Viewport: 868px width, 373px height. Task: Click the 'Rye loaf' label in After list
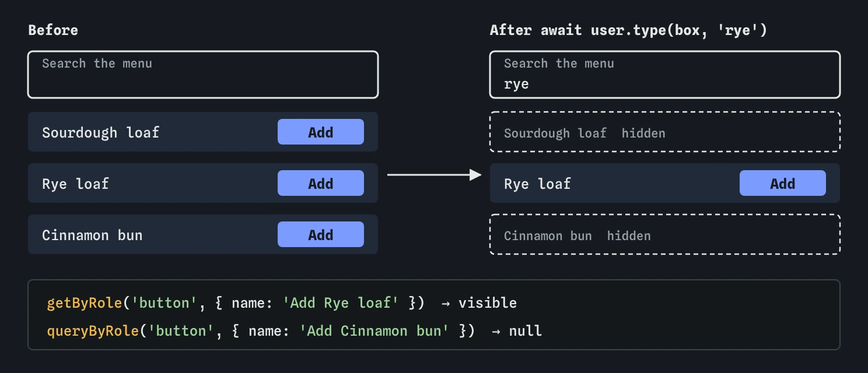537,184
